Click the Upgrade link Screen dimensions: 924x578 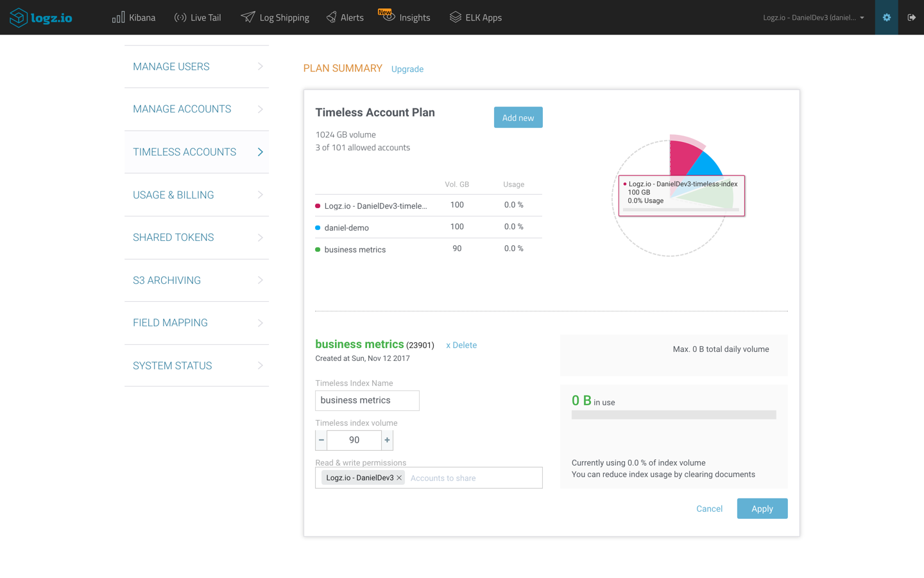point(407,69)
